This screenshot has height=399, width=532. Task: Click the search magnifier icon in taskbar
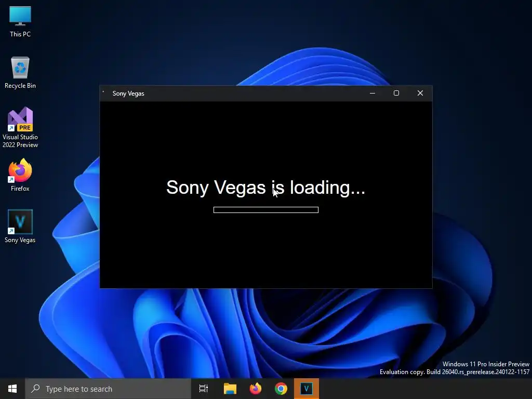click(35, 389)
